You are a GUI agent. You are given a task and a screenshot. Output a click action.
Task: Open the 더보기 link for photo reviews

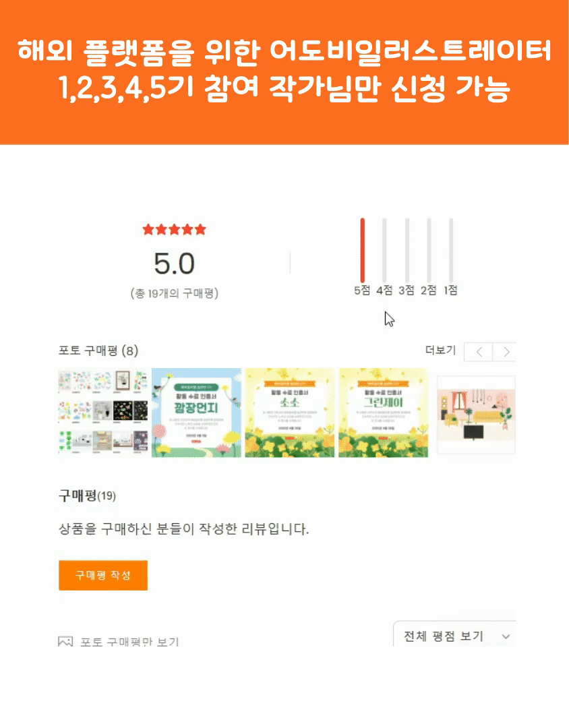pos(440,350)
